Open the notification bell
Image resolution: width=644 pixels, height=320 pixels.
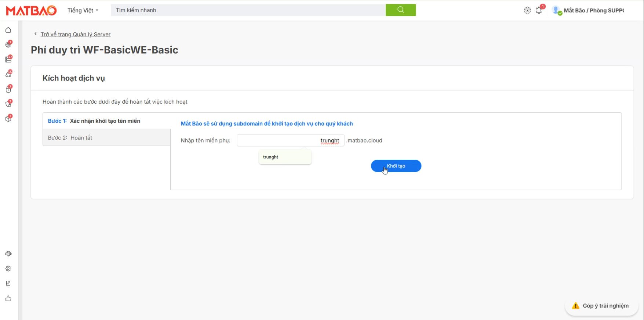(539, 11)
